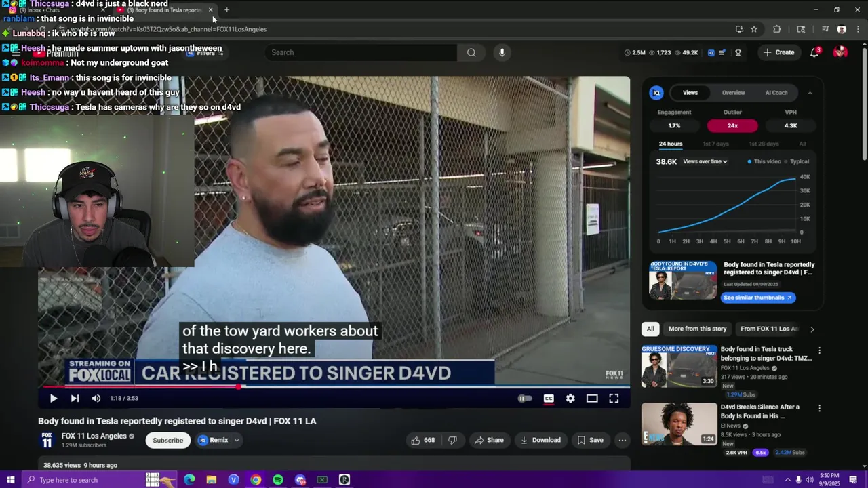The image size is (868, 488).
Task: Click the Engagement 1.7% value
Action: point(674,125)
